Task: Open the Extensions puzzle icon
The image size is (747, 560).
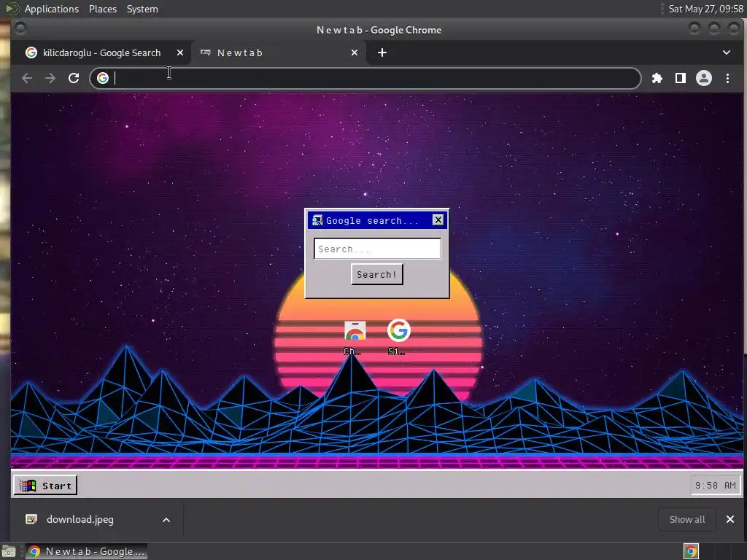Action: pyautogui.click(x=657, y=78)
